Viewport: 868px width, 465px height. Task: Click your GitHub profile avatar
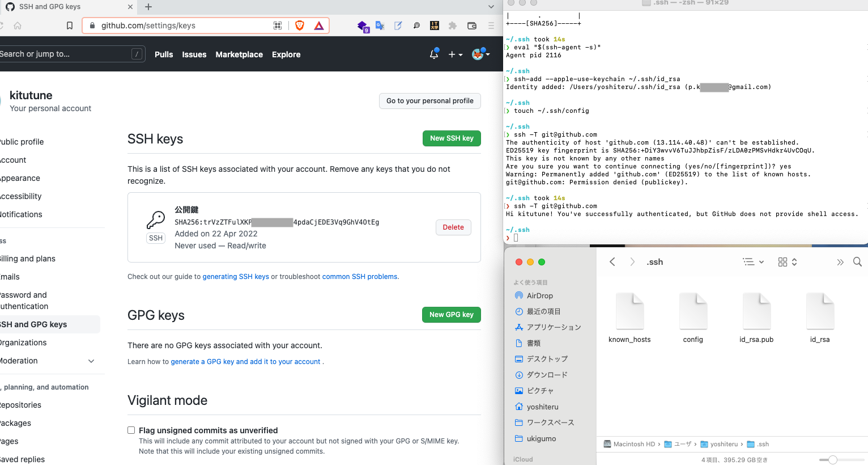(x=478, y=54)
